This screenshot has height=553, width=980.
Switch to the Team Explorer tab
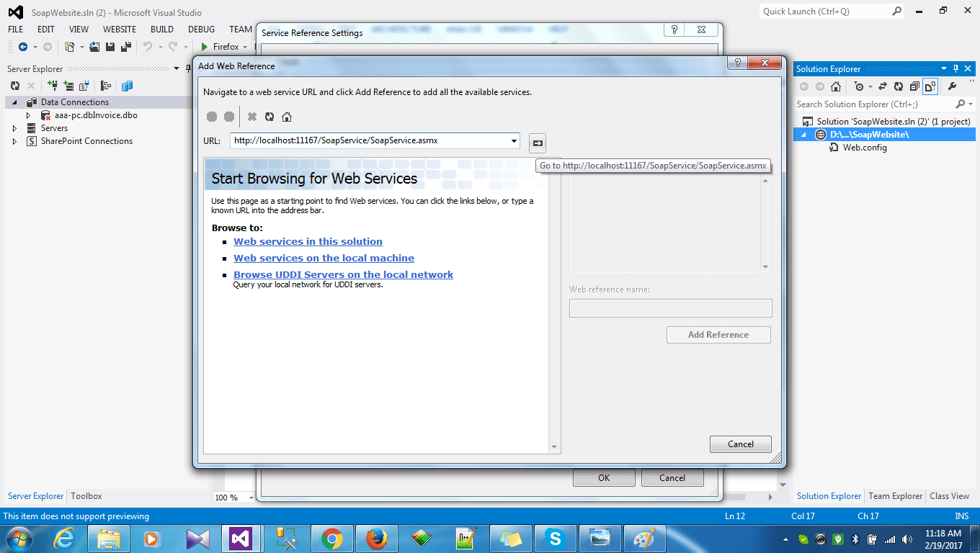tap(895, 496)
